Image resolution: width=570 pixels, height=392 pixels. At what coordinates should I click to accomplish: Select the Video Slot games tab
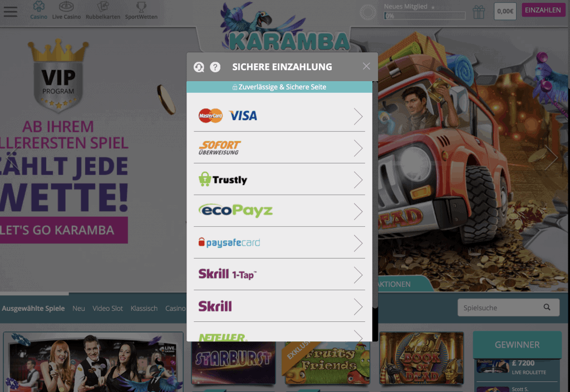click(107, 308)
